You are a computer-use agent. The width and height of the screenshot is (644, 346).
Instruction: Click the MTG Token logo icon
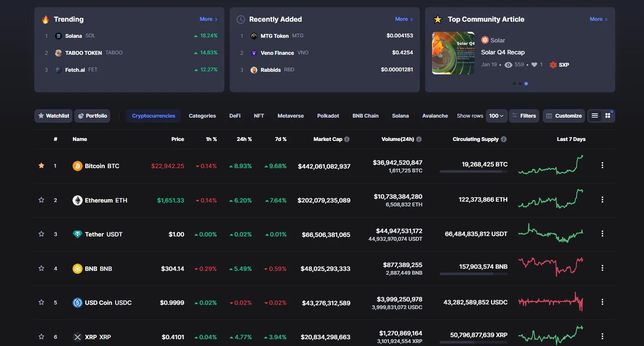254,36
